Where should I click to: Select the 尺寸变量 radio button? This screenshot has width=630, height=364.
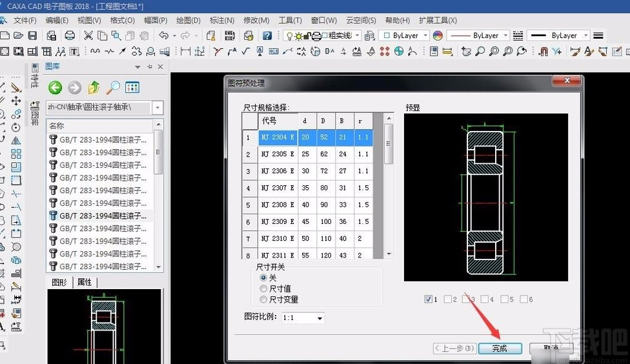point(263,299)
